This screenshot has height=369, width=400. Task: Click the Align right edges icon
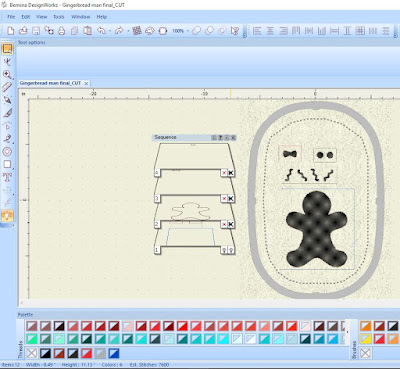pyautogui.click(x=283, y=31)
